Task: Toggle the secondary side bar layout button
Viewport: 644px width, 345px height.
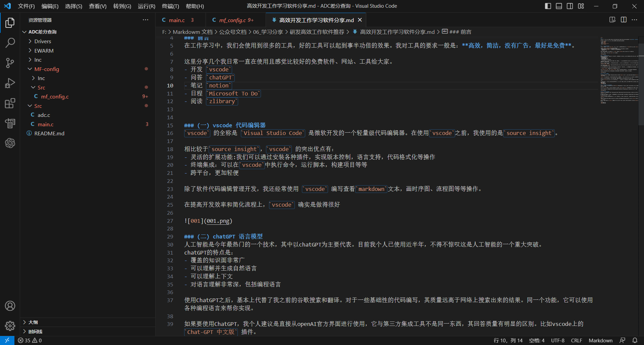Action: [570, 6]
